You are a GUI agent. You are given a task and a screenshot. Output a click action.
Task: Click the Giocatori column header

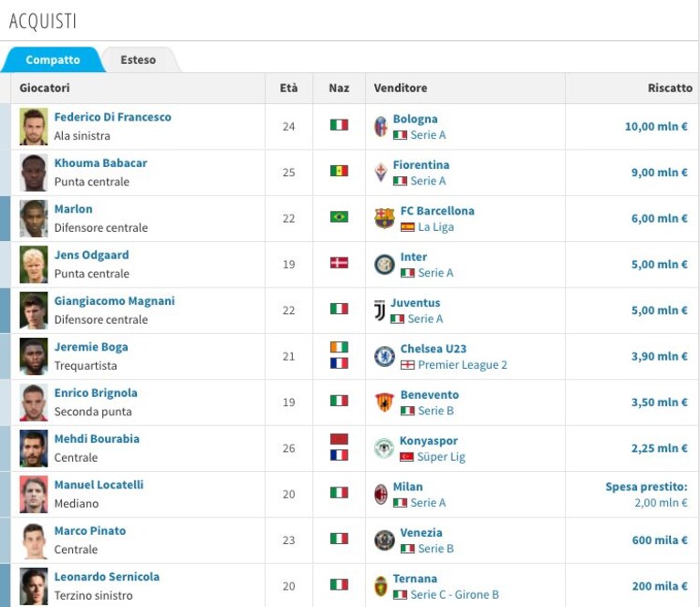(45, 88)
